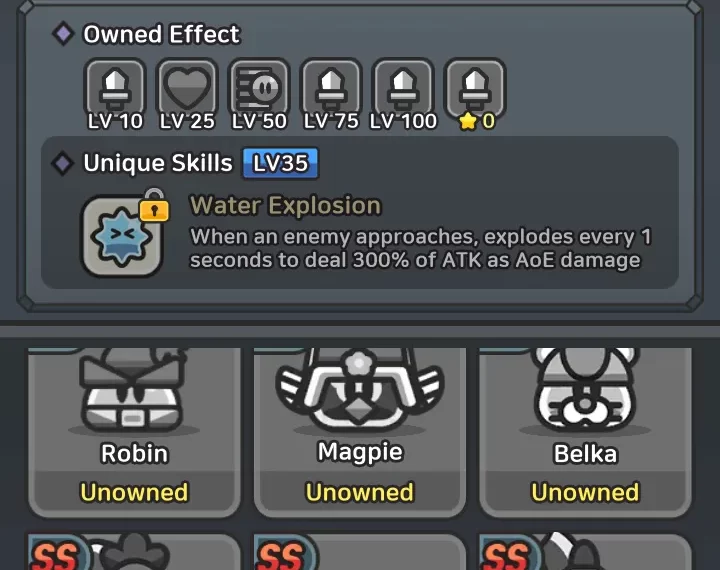Tap the LV 10 sword effect icon
720x570 pixels.
tap(115, 87)
